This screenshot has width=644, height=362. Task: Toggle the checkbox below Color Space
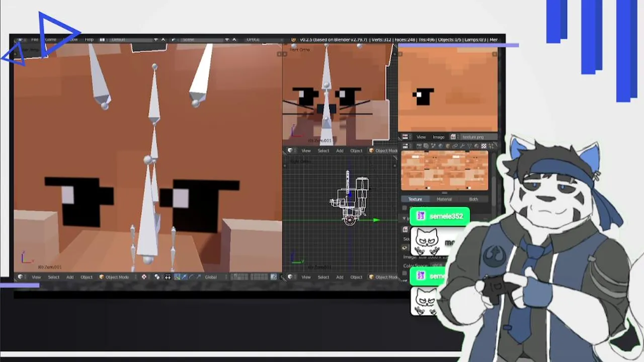404,274
